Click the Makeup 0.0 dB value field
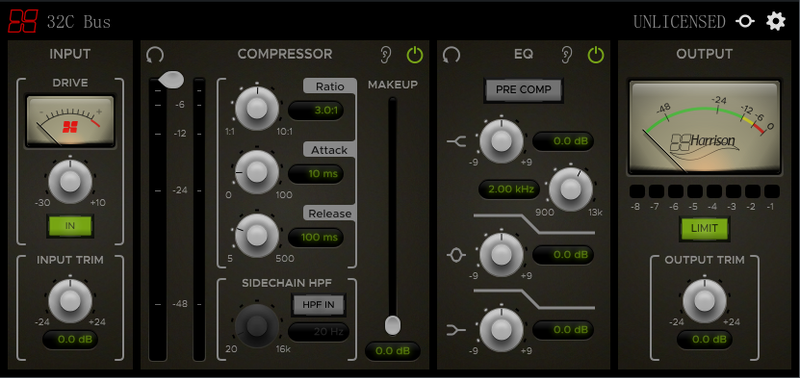Screen dimensions: 800x378 pos(392,351)
